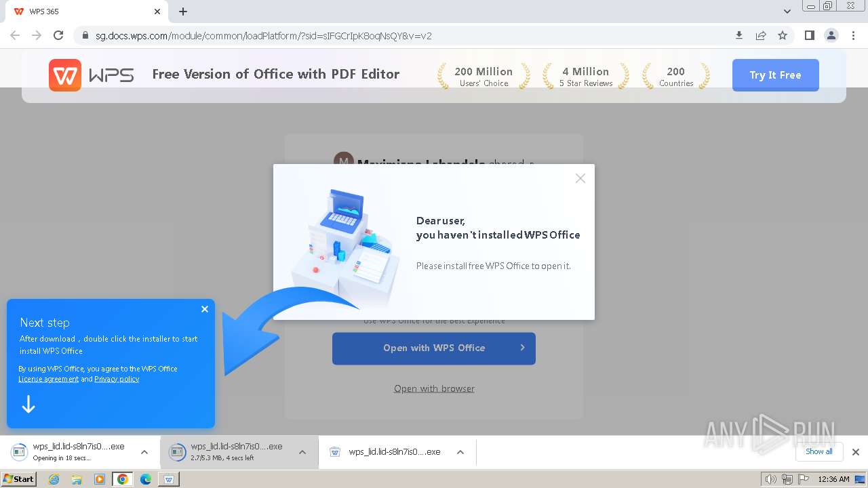
Task: Open media player taskbar icon
Action: pyautogui.click(x=100, y=479)
